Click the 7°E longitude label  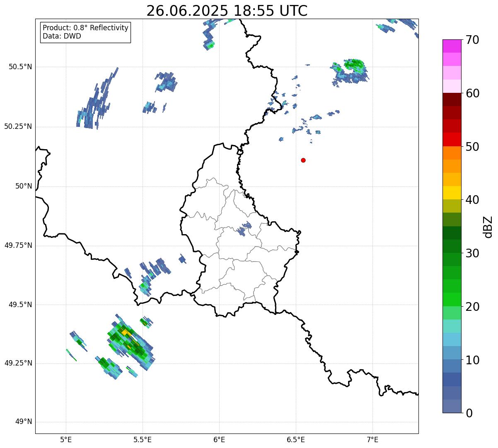[x=372, y=440]
